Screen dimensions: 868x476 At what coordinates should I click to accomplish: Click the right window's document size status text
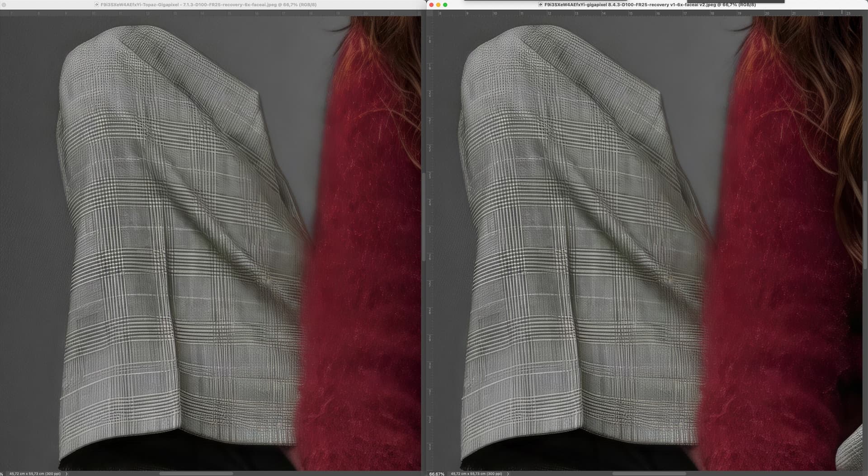coord(476,474)
